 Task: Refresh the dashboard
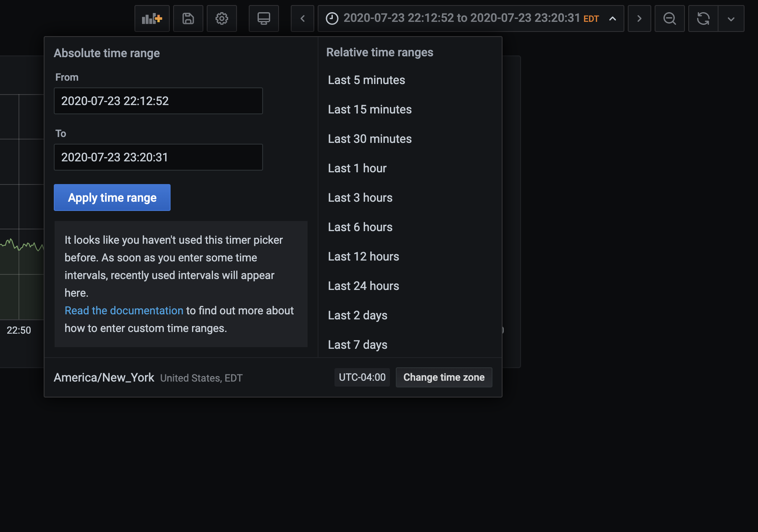click(x=703, y=18)
